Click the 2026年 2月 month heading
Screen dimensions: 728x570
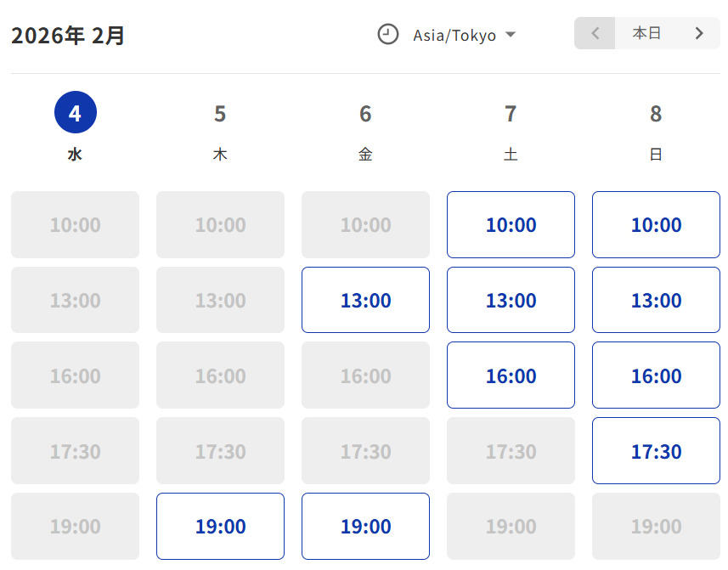(x=68, y=36)
